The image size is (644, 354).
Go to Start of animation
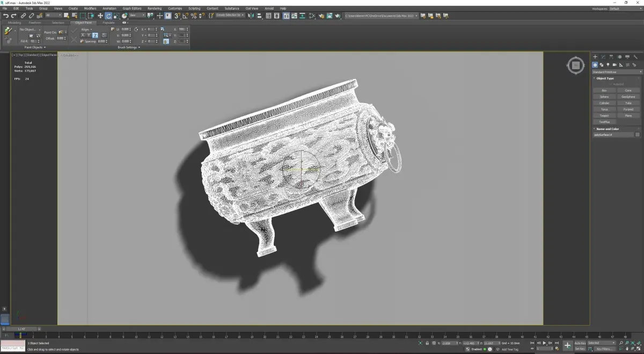click(532, 342)
